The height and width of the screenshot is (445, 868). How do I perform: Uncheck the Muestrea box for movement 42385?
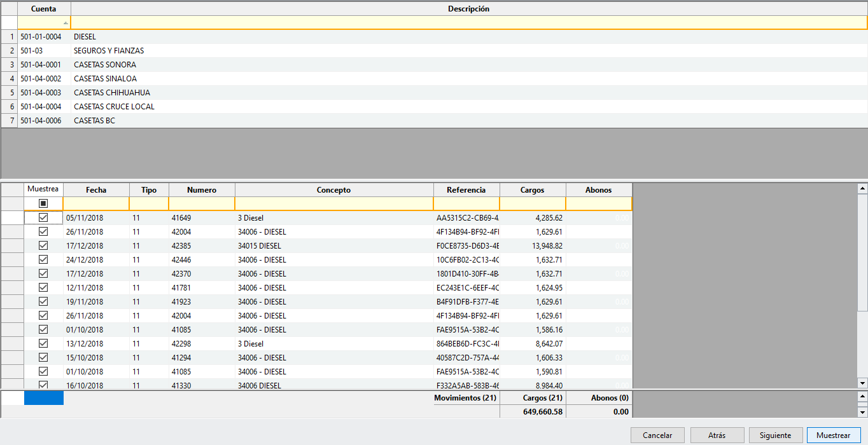tap(43, 245)
